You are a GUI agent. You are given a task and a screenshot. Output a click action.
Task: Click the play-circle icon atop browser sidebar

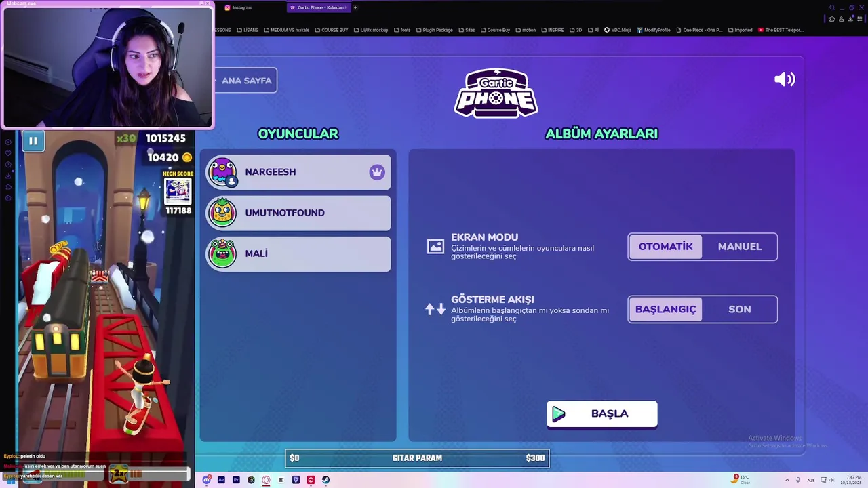(8, 142)
